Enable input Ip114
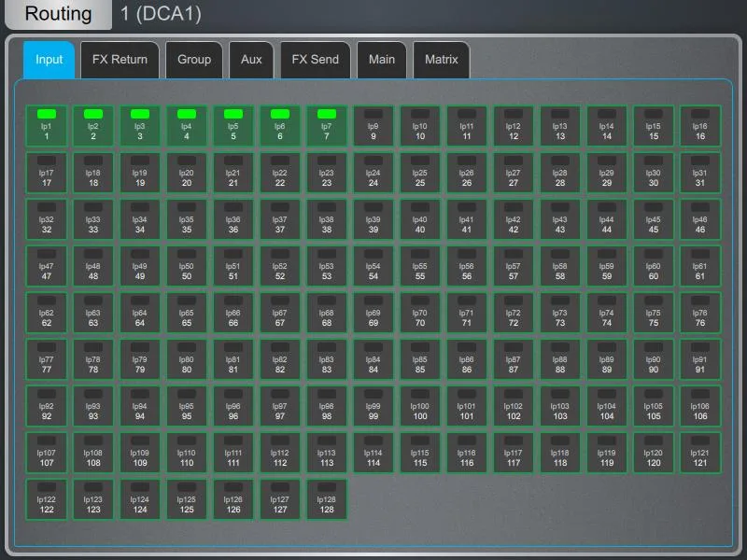Screen dimensions: 747x560 (373, 453)
